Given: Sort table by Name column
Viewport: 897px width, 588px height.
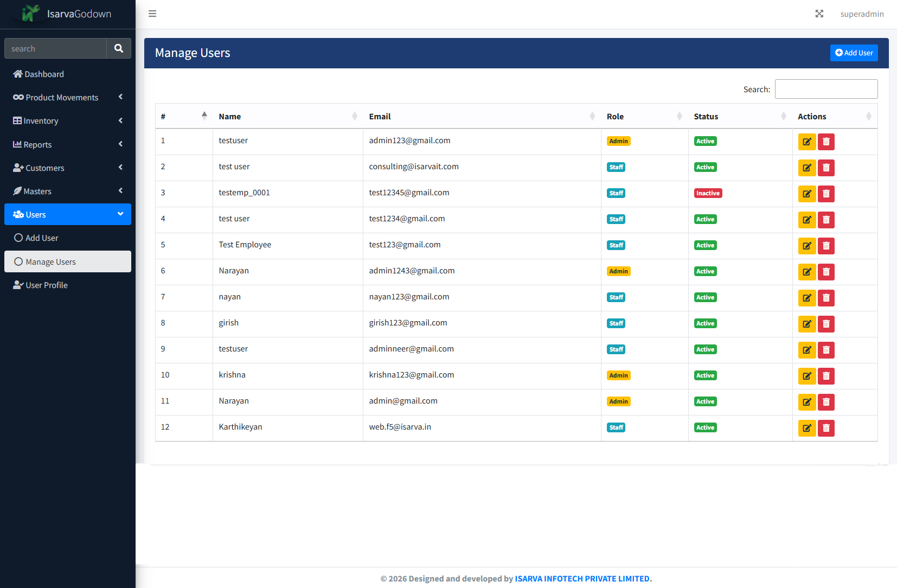Looking at the screenshot, I should click(288, 116).
